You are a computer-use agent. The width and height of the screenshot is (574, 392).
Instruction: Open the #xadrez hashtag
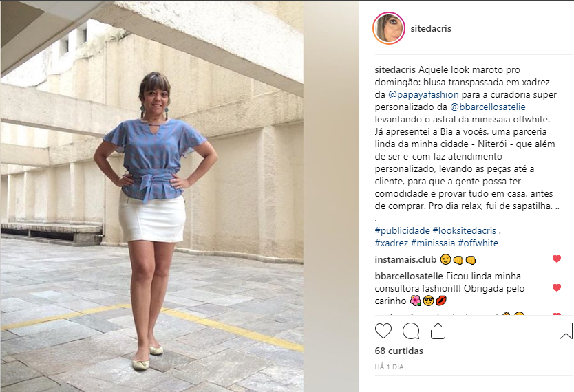(x=392, y=243)
